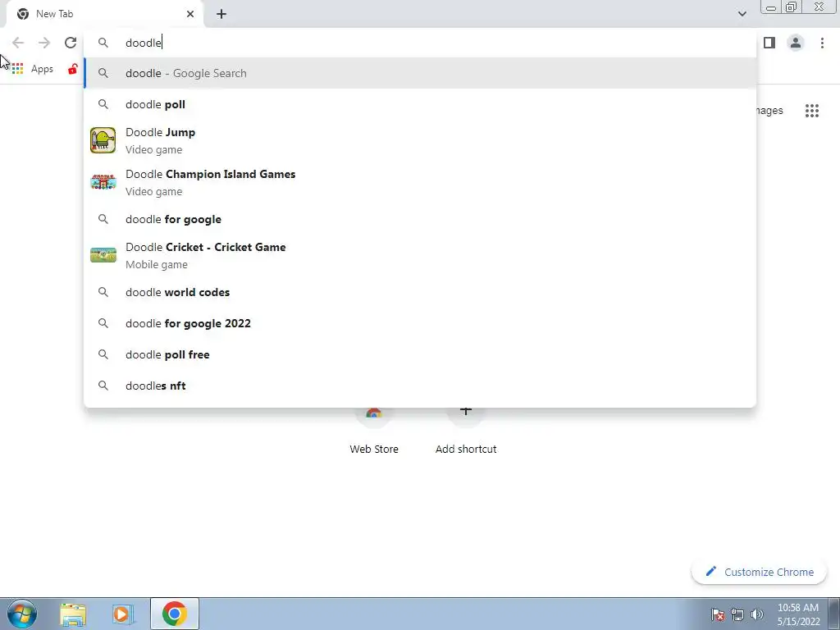The width and height of the screenshot is (840, 630).
Task: Click the Doodle Champion Island Games thumbnail
Action: coord(103,182)
